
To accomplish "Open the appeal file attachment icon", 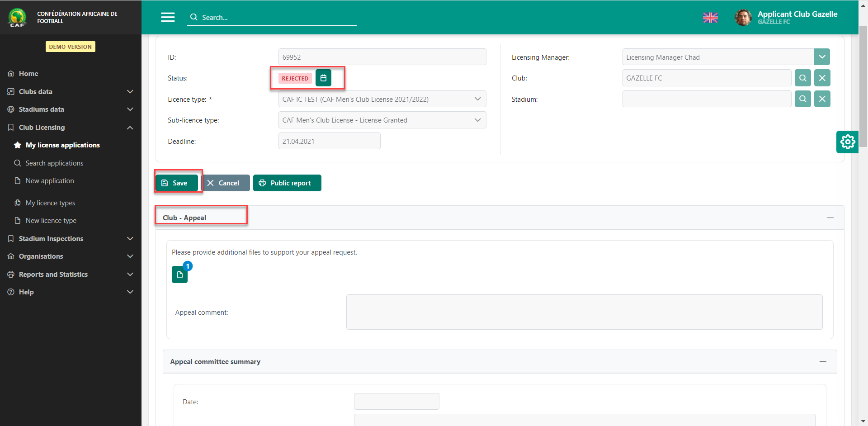I will [179, 275].
